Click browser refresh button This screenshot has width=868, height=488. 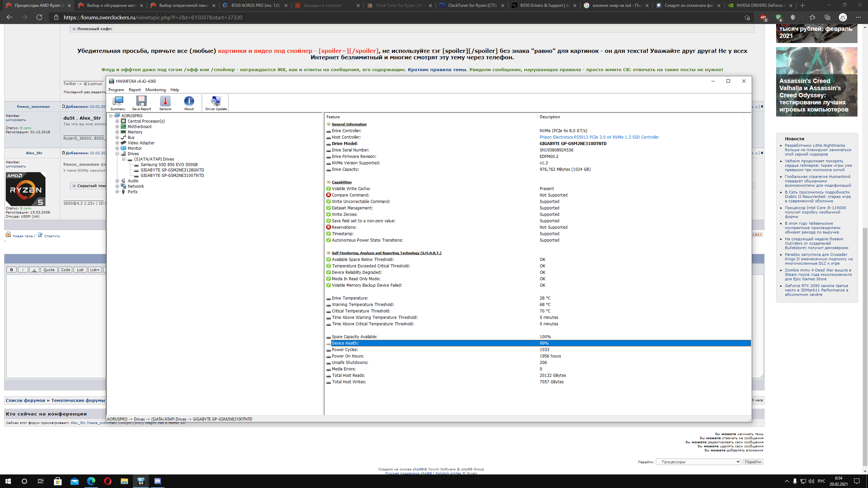(39, 17)
